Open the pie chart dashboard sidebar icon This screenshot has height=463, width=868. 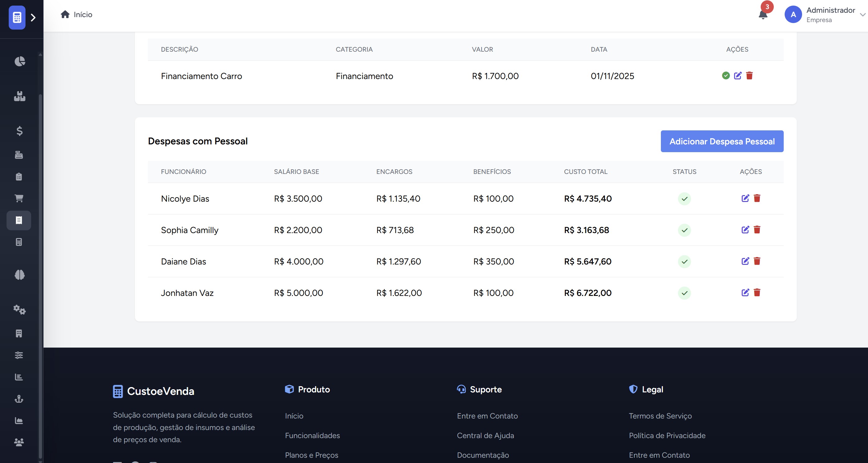(20, 61)
